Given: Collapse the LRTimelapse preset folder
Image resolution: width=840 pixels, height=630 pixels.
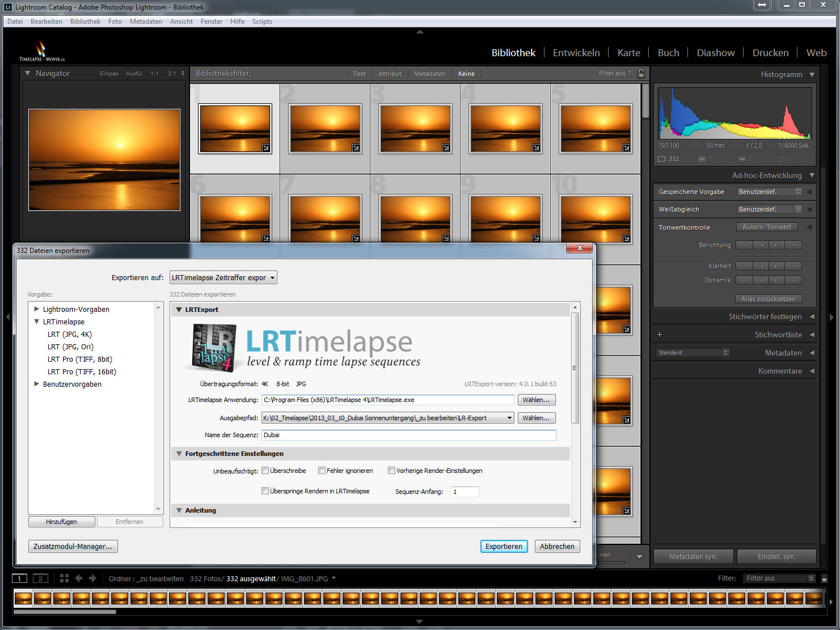Looking at the screenshot, I should click(36, 322).
